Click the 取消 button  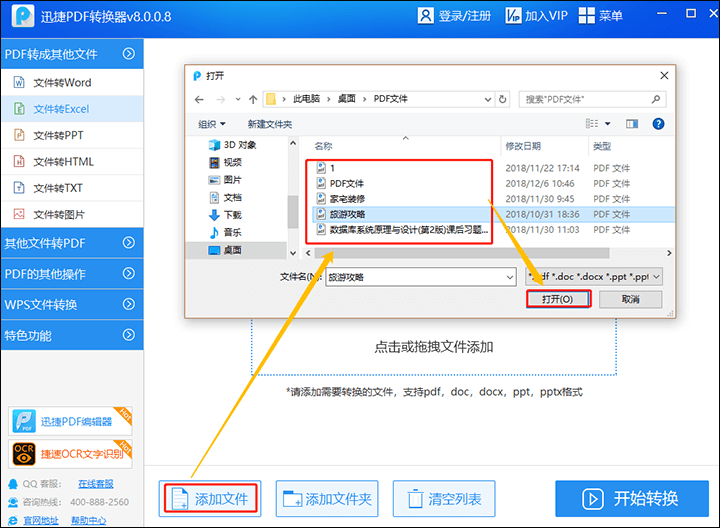(630, 299)
